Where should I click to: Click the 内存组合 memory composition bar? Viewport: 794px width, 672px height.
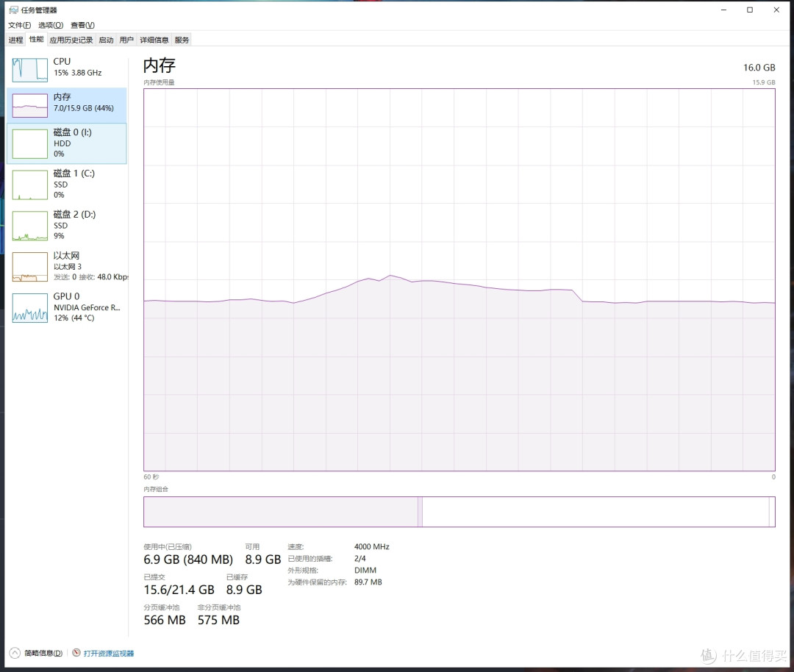[459, 512]
